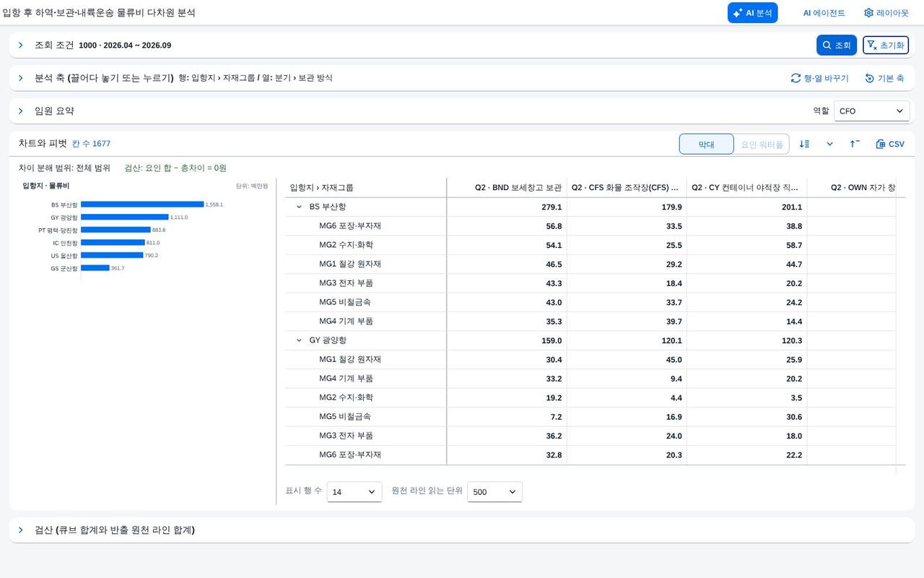The height and width of the screenshot is (578, 924).
Task: Run the 조회 search button
Action: [x=837, y=45]
